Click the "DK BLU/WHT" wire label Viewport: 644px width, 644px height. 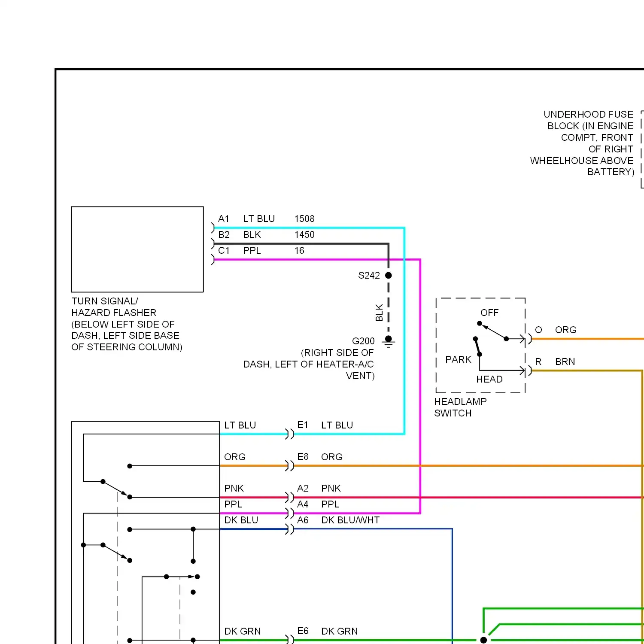tap(350, 520)
